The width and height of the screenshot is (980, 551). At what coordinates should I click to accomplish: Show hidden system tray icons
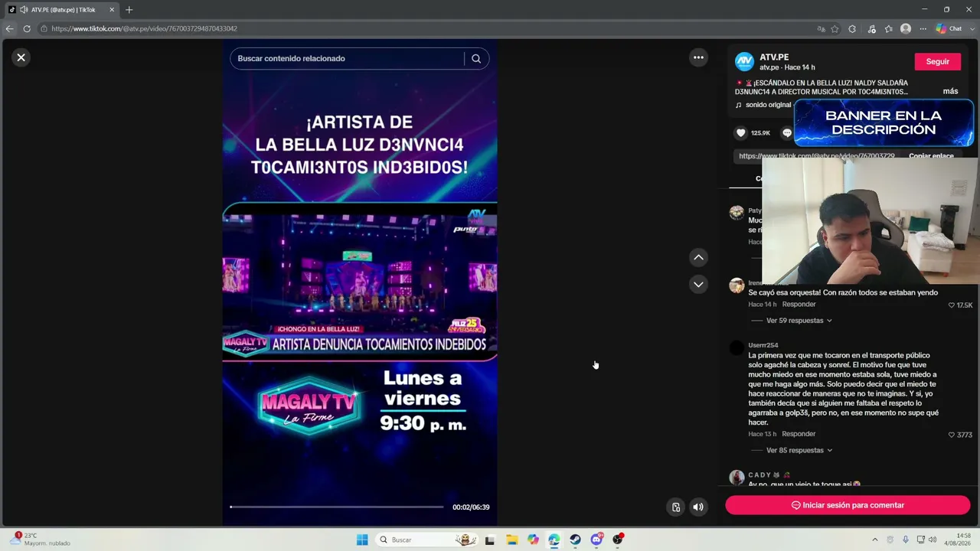point(875,540)
